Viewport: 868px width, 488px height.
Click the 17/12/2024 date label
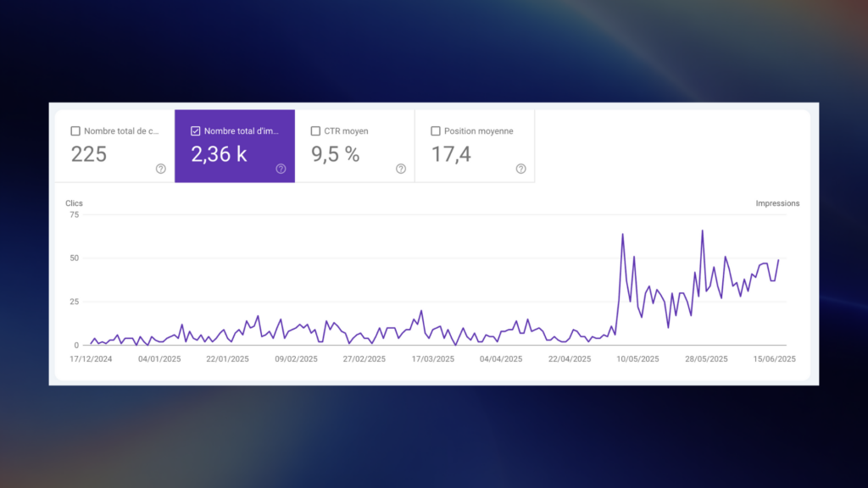(x=89, y=358)
